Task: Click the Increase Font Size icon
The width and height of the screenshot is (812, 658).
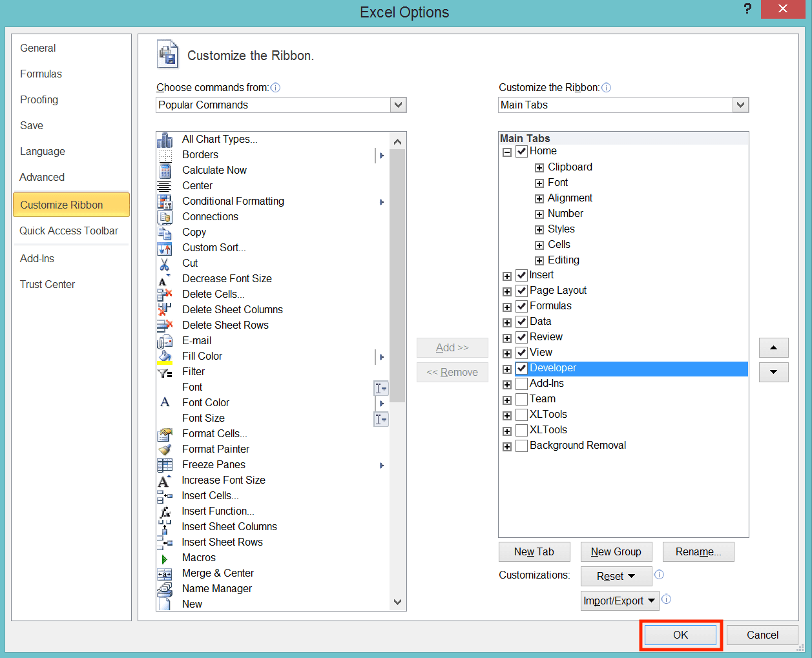Action: pyautogui.click(x=165, y=480)
